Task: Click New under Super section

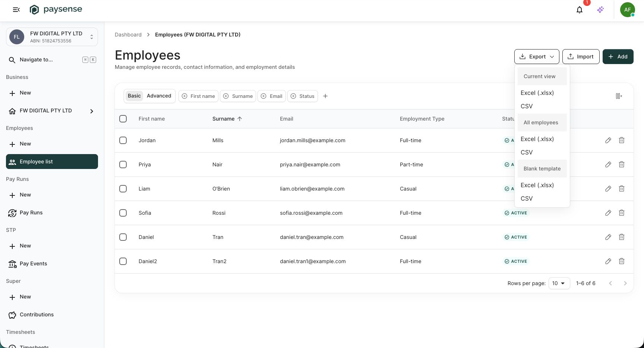Action: pos(52,297)
